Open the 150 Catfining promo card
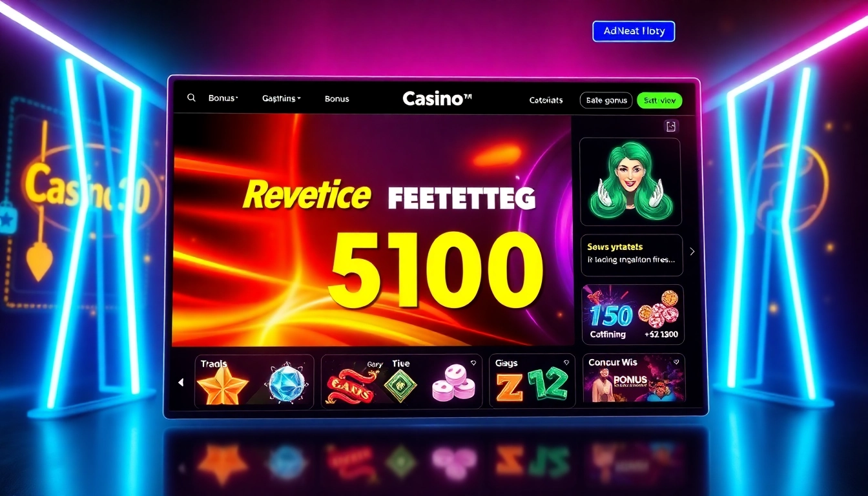The width and height of the screenshot is (868, 496). 632,315
